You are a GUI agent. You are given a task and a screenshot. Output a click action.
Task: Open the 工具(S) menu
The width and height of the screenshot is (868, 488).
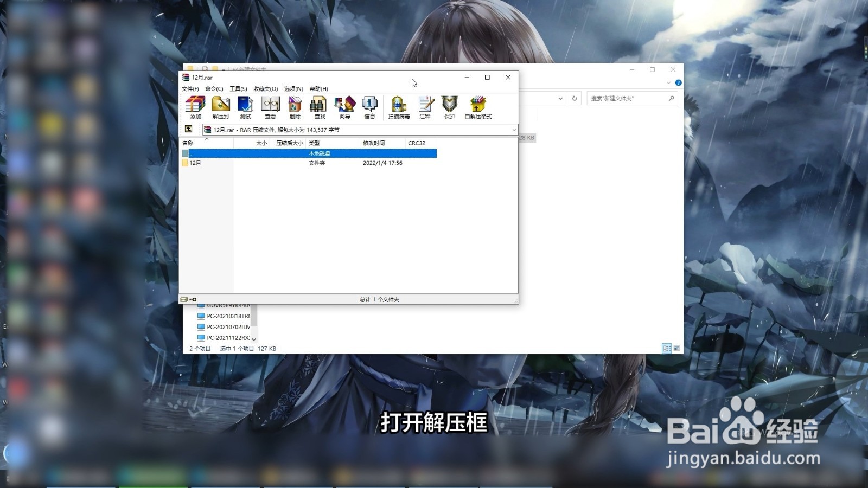click(238, 89)
